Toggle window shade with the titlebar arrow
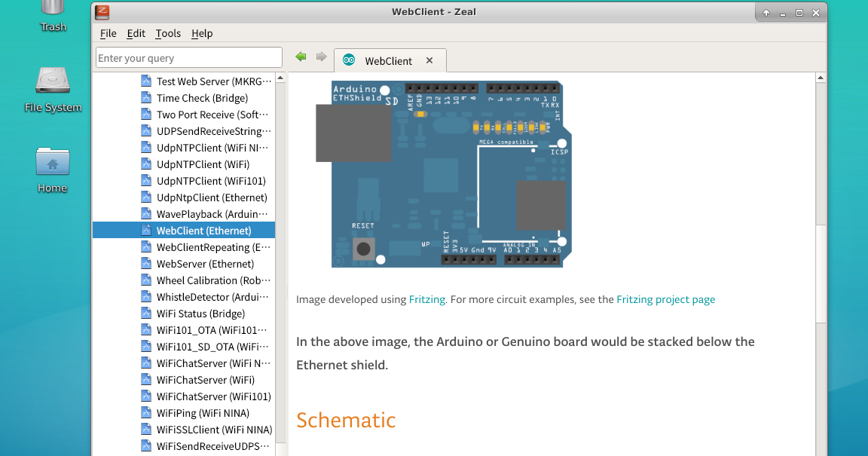 (x=766, y=12)
